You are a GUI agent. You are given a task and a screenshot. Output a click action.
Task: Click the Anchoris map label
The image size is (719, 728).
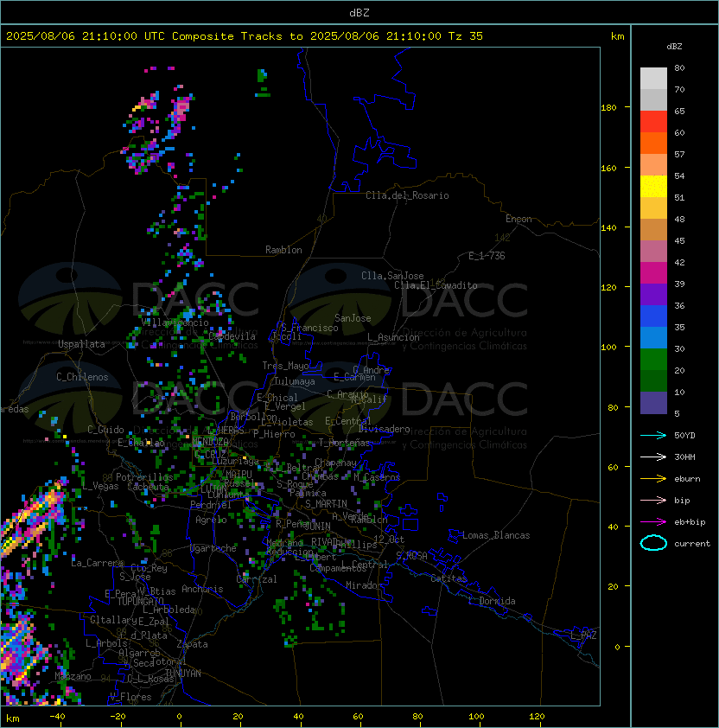point(202,589)
